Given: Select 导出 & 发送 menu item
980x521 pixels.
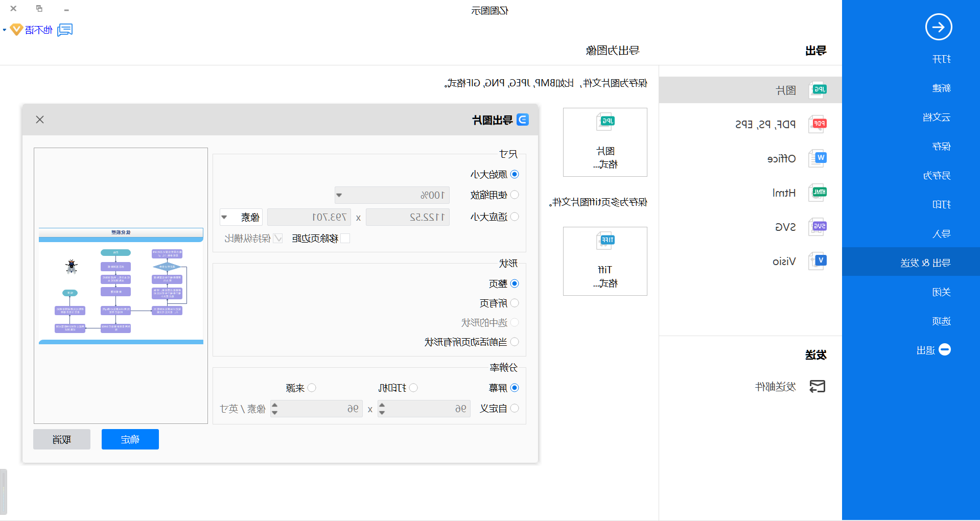Looking at the screenshot, I should (x=911, y=262).
